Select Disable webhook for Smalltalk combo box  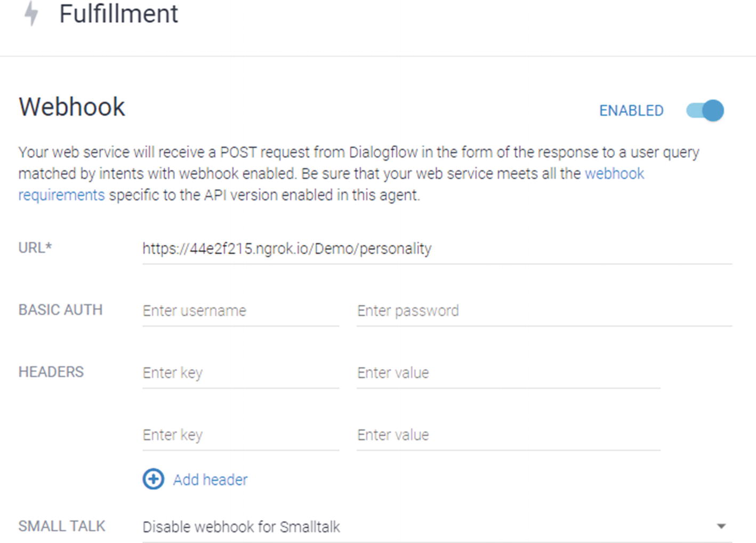(437, 526)
